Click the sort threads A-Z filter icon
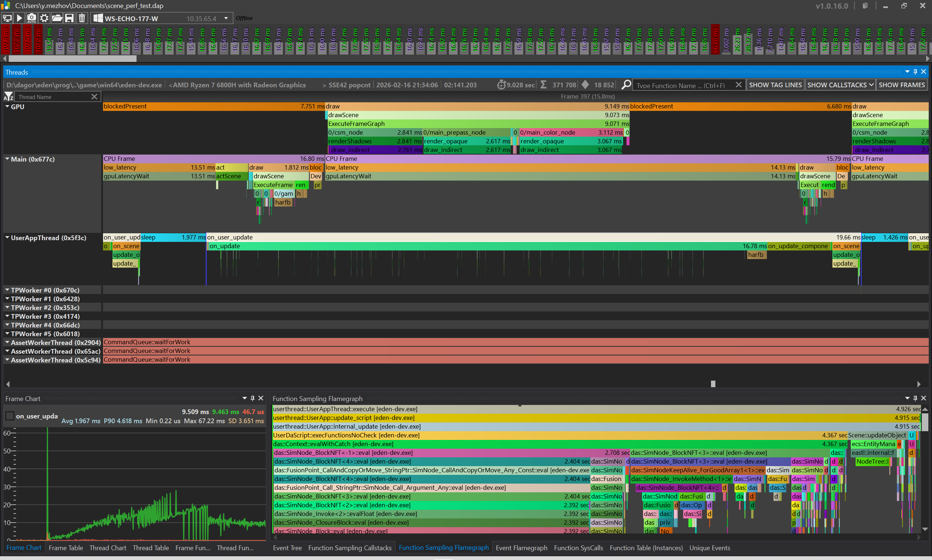This screenshot has width=932, height=560. (x=8, y=96)
